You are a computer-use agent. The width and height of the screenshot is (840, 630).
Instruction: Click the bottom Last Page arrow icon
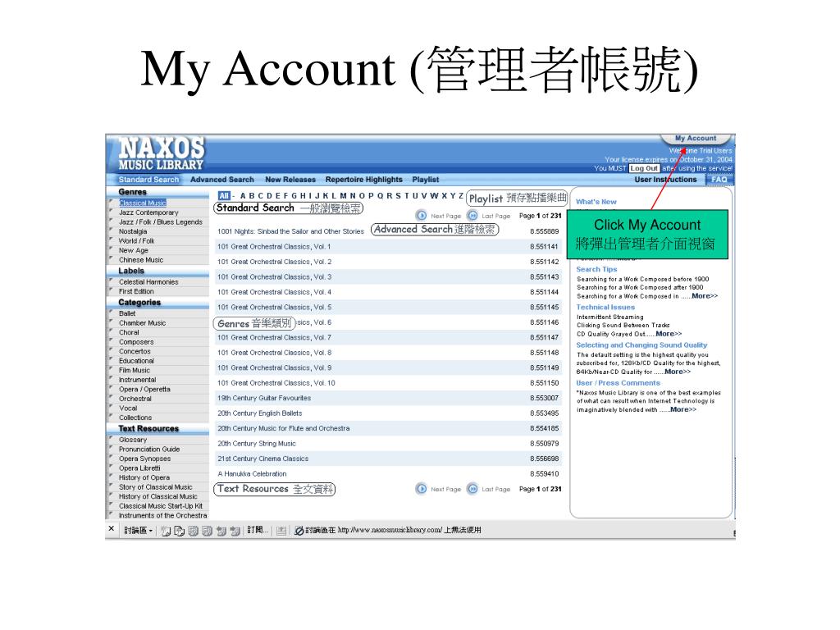(472, 489)
